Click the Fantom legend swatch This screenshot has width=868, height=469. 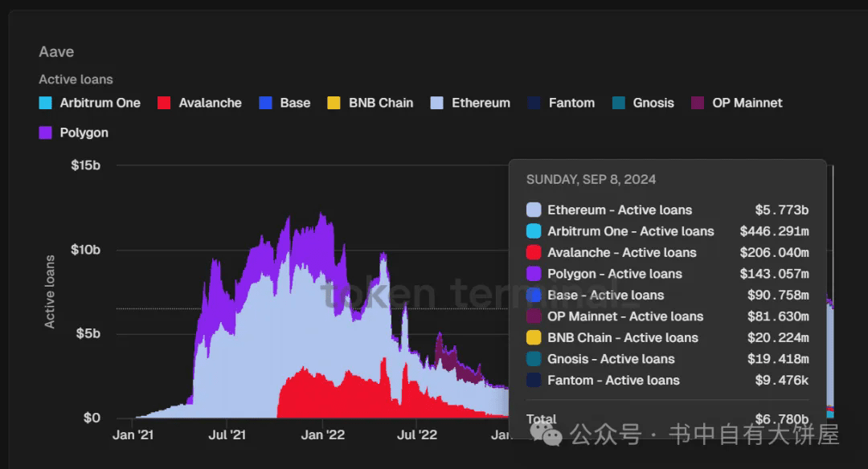pyautogui.click(x=534, y=103)
